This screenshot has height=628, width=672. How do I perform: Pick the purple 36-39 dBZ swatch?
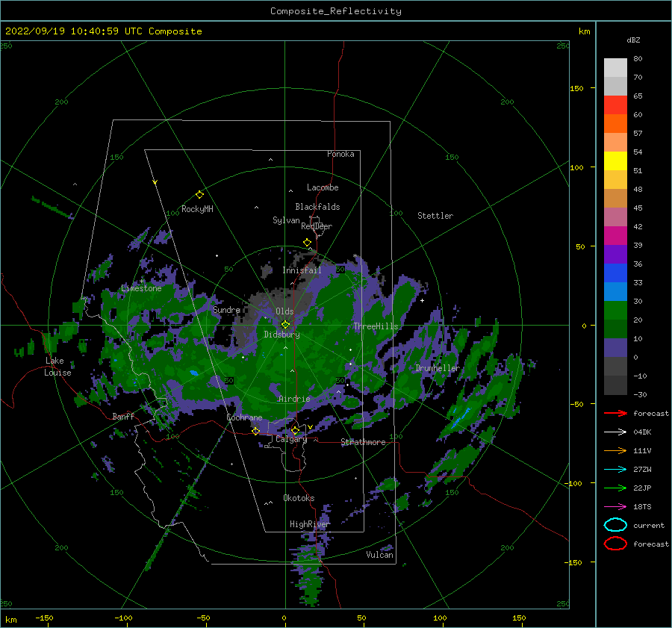click(615, 255)
